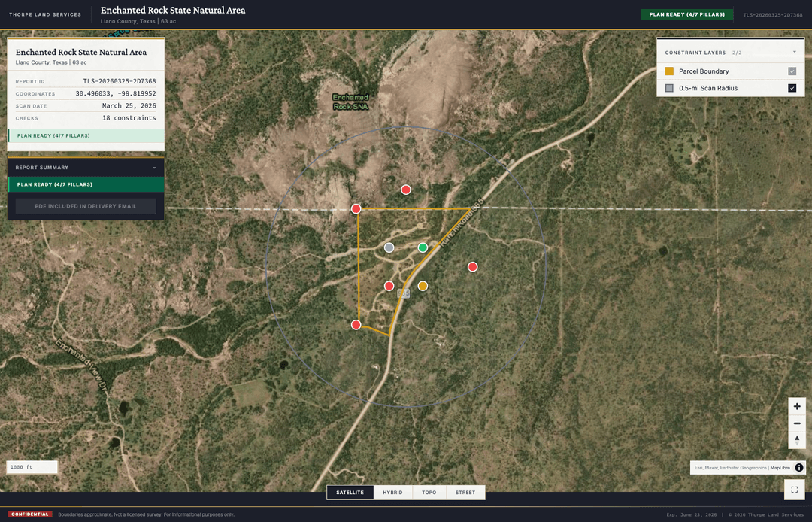Click the gray constraint marker west of the green one
This screenshot has width=812, height=522.
click(389, 247)
